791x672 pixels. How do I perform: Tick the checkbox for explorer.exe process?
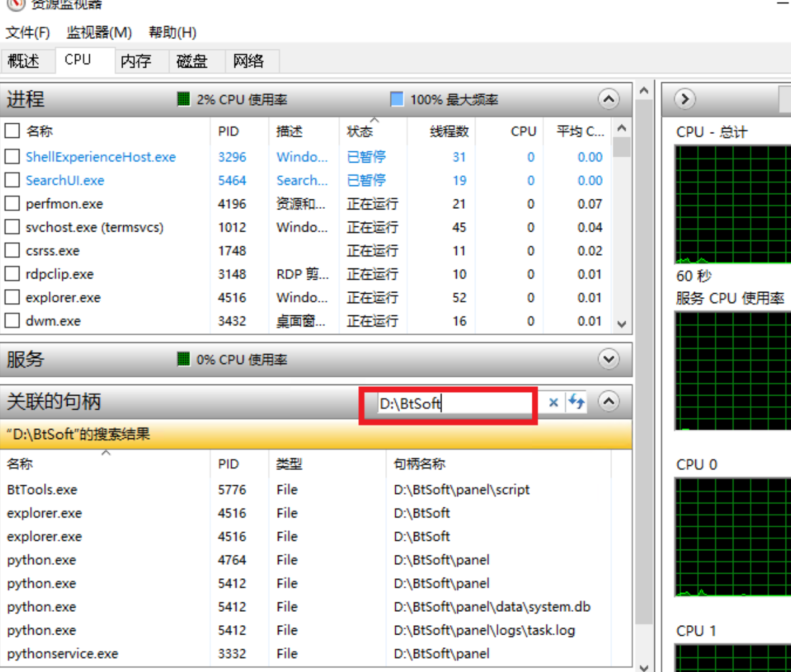pyautogui.click(x=12, y=298)
